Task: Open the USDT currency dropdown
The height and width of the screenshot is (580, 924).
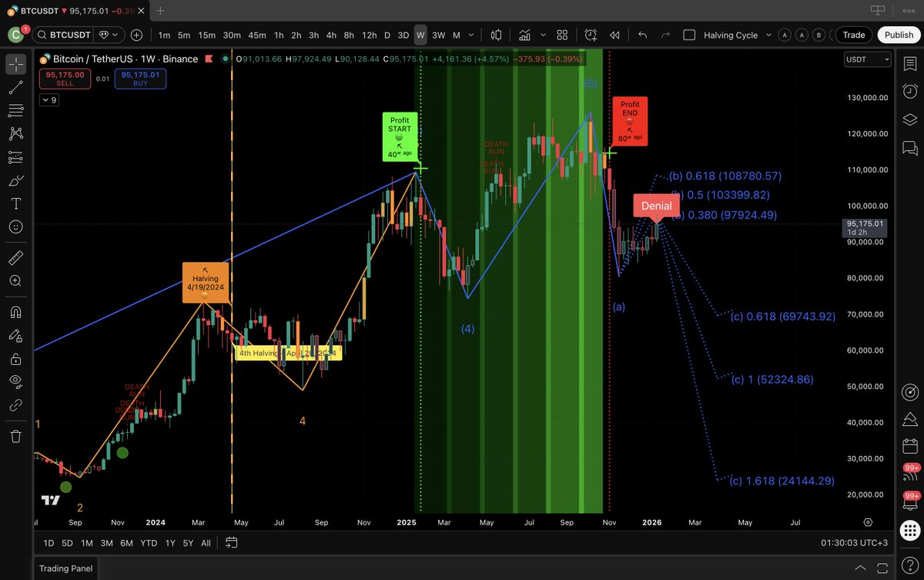Action: [x=868, y=59]
